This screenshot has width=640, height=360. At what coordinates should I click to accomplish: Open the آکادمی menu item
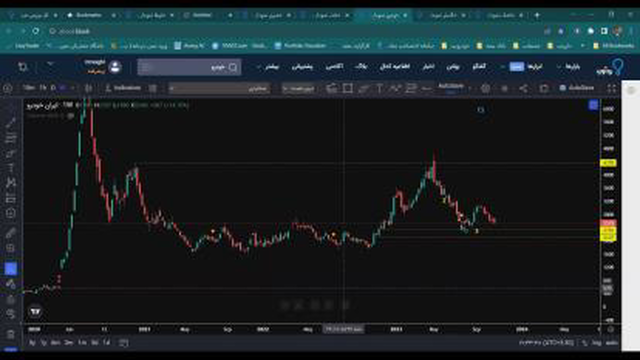334,67
